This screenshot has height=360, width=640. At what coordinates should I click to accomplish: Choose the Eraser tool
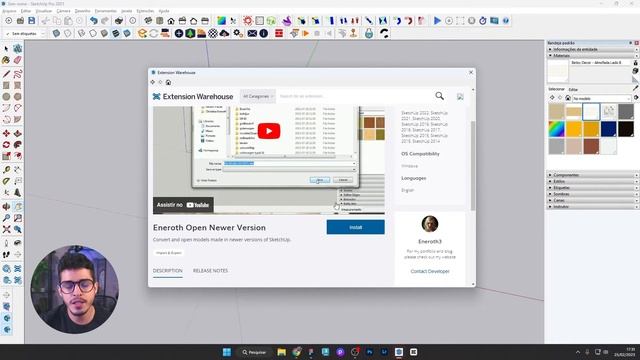tap(18, 60)
